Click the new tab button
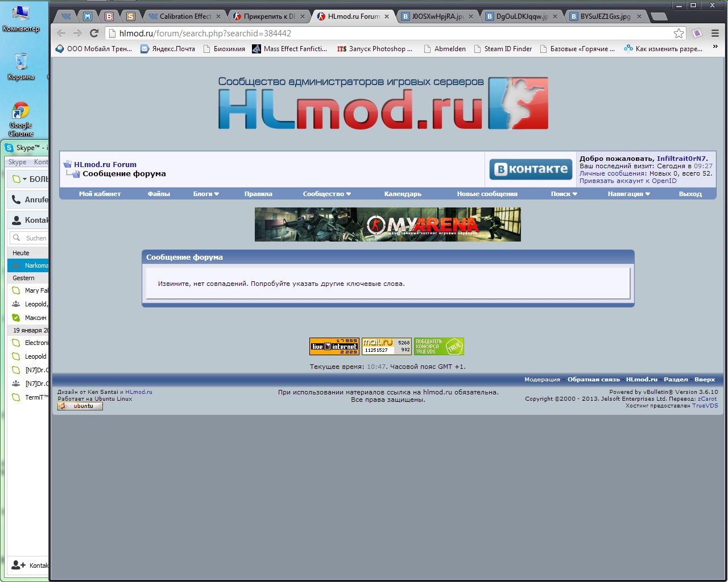 [x=659, y=16]
